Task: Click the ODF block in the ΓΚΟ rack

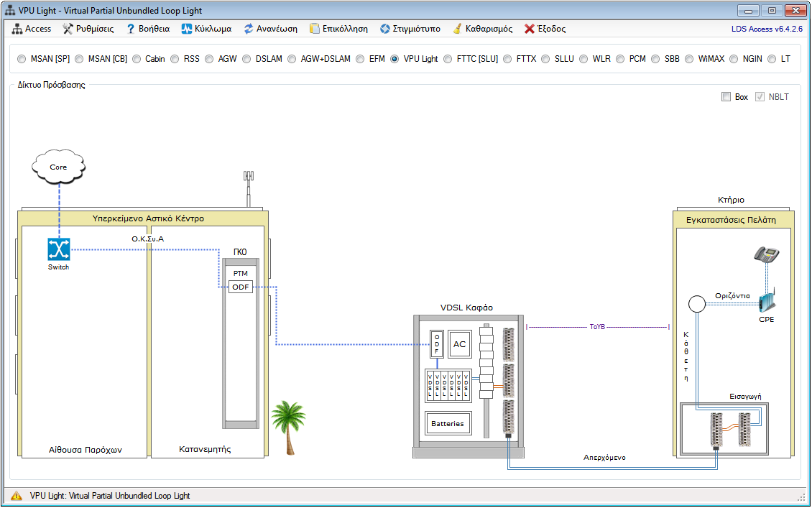Action: coord(240,287)
